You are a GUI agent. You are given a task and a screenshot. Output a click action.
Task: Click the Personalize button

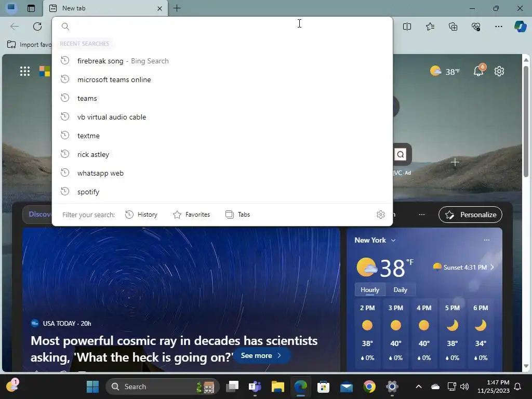tap(470, 215)
